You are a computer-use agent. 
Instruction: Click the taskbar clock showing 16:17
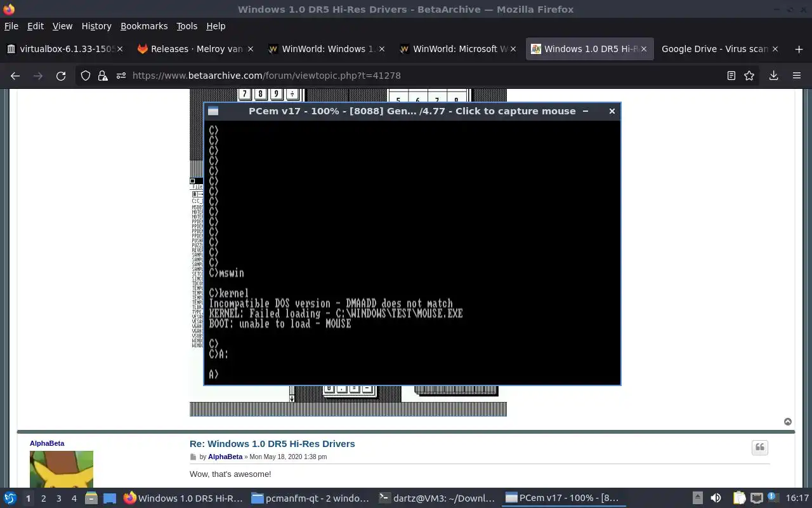click(x=797, y=498)
